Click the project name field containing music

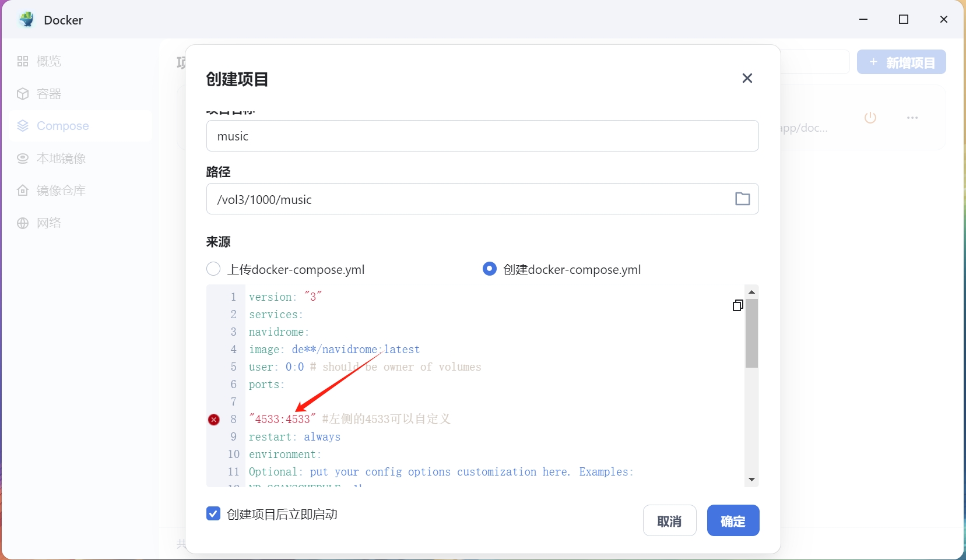point(482,136)
